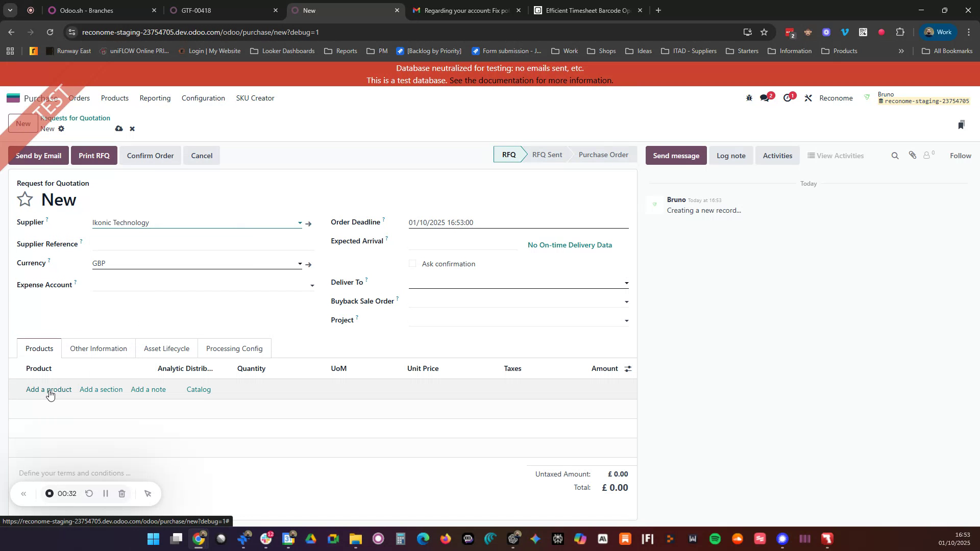Open the Deliver To dropdown
Screen dimensions: 980x551
click(626, 283)
